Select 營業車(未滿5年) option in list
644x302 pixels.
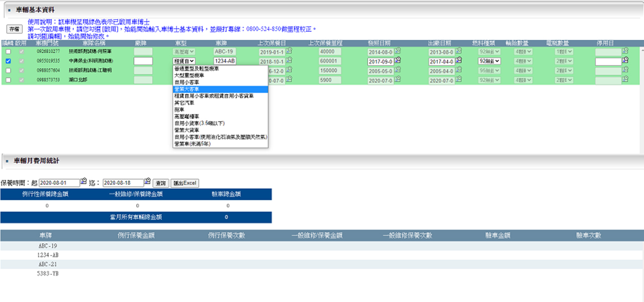click(220, 143)
